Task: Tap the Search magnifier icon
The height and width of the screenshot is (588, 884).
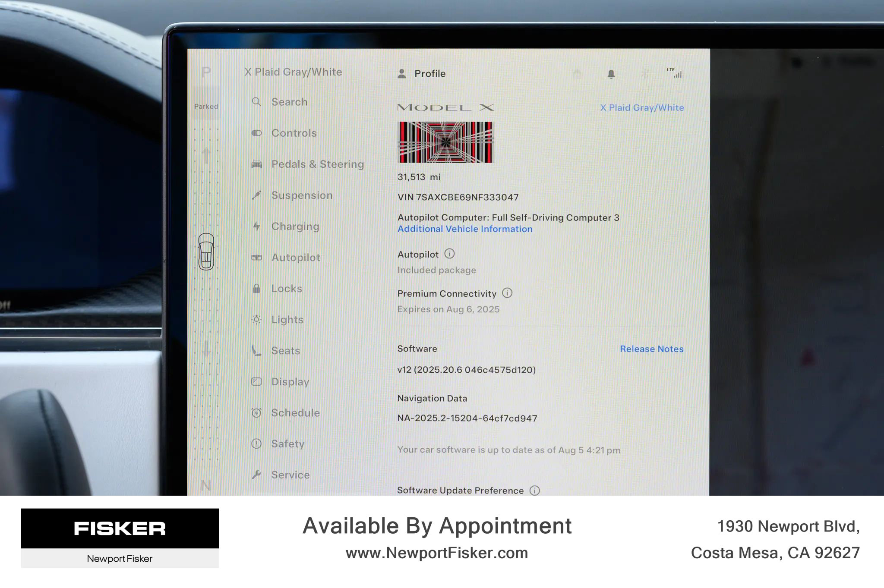Action: click(x=256, y=102)
